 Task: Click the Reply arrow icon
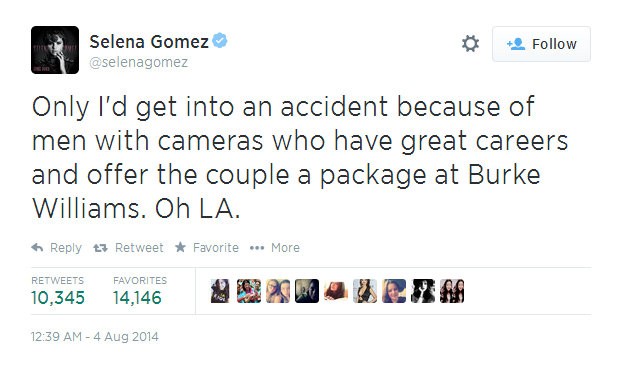(37, 248)
